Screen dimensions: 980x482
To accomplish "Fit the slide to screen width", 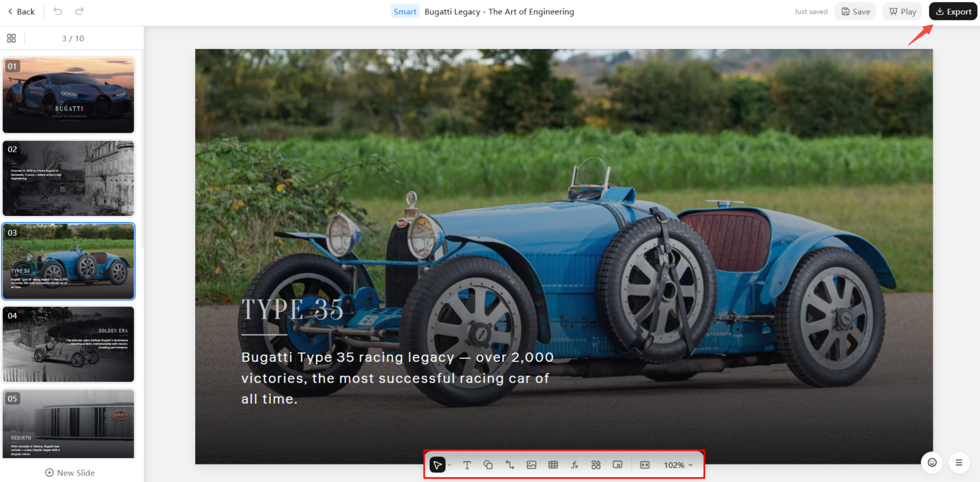I will coord(645,465).
